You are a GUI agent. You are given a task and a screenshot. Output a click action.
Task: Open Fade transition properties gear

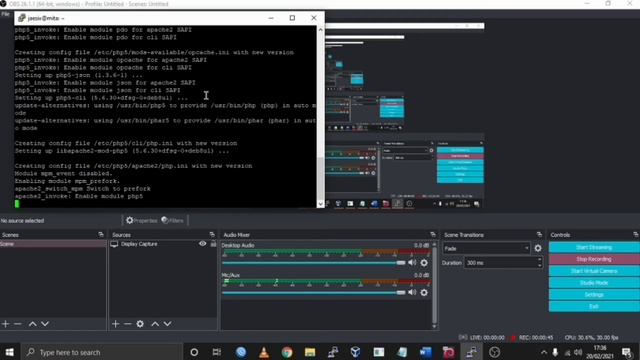coord(538,248)
